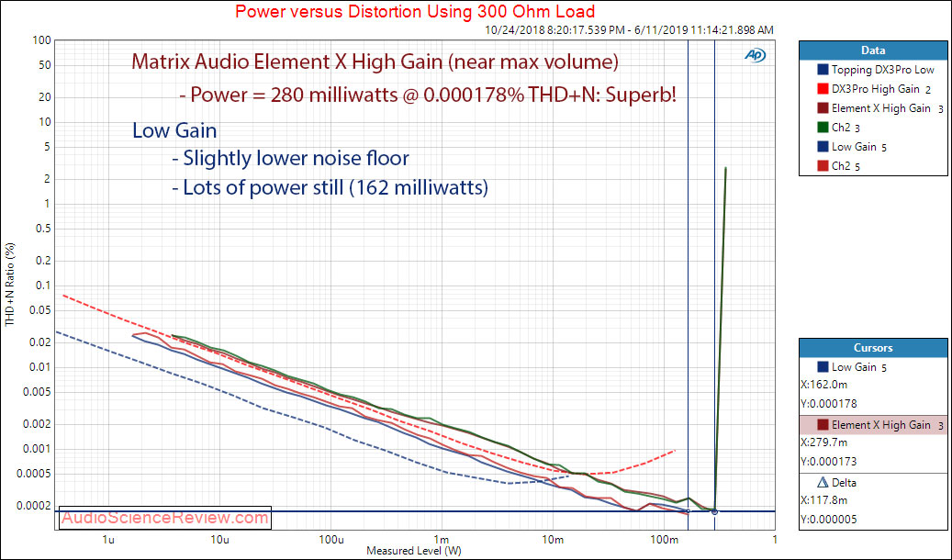Click the Measured Level (W) axis label

(x=414, y=551)
